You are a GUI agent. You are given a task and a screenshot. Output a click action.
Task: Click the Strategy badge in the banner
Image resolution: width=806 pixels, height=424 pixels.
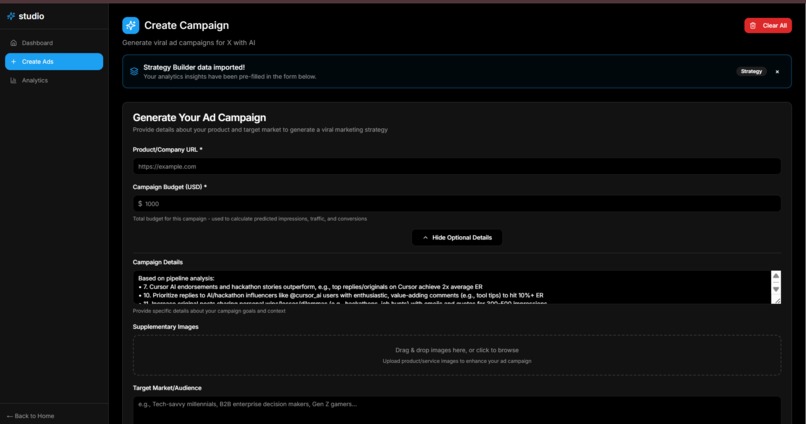click(751, 71)
